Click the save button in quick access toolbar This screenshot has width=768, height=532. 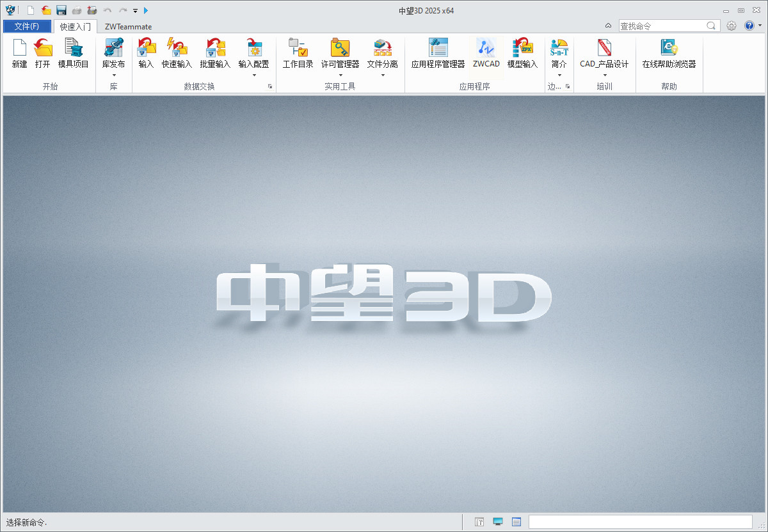tap(61, 10)
